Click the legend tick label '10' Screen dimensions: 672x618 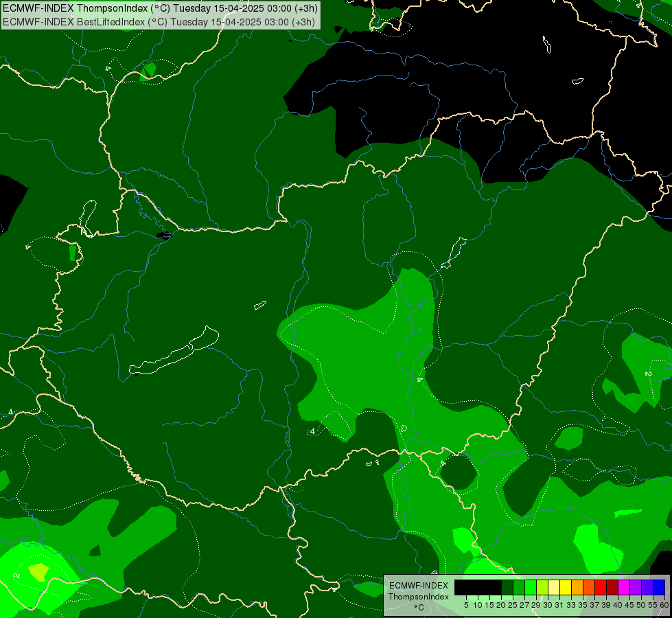click(x=478, y=605)
